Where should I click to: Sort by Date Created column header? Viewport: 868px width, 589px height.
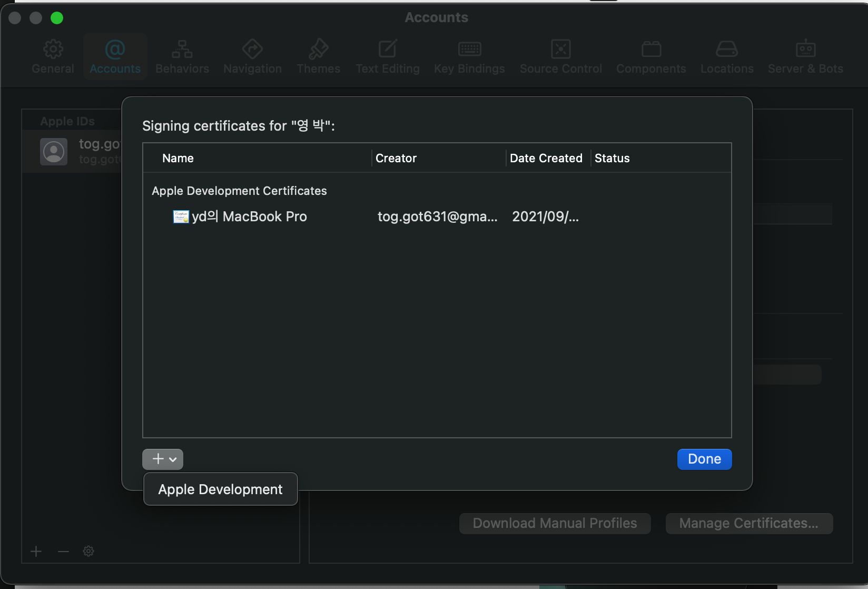pos(546,158)
